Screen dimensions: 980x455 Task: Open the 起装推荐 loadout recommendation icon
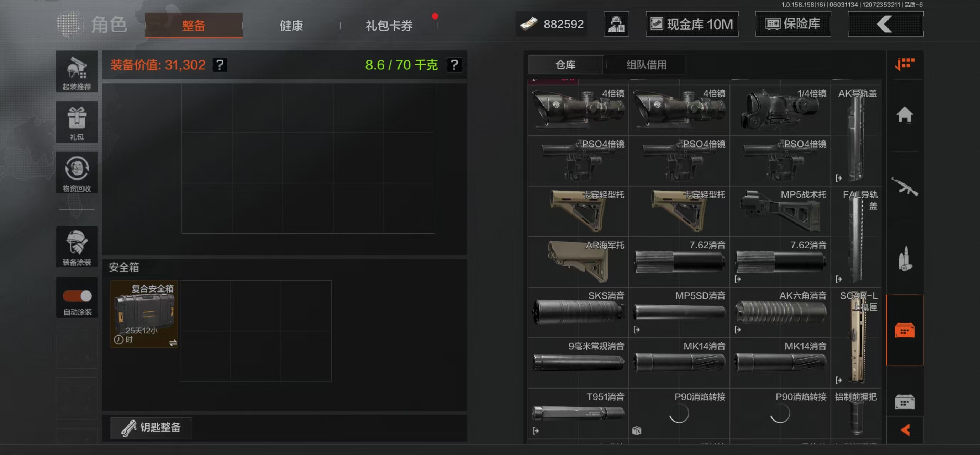coord(77,71)
